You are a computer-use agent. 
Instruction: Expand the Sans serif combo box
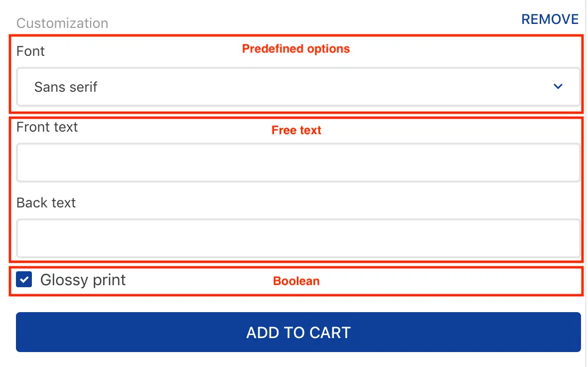point(298,87)
